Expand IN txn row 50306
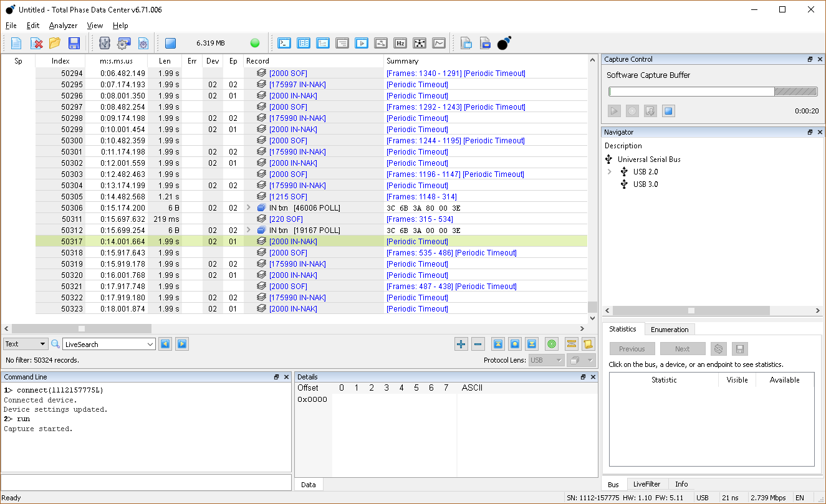The image size is (826, 504). point(249,208)
